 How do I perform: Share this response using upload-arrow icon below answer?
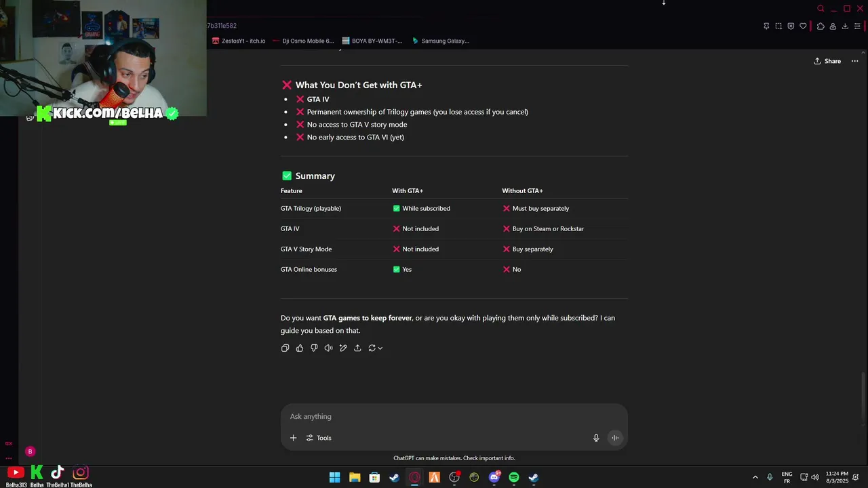tap(357, 348)
